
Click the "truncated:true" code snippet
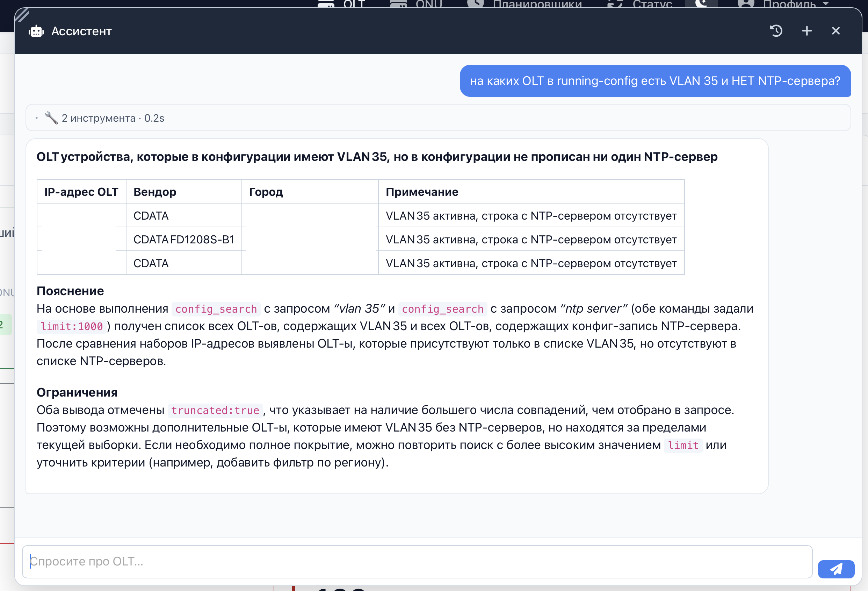(x=216, y=411)
